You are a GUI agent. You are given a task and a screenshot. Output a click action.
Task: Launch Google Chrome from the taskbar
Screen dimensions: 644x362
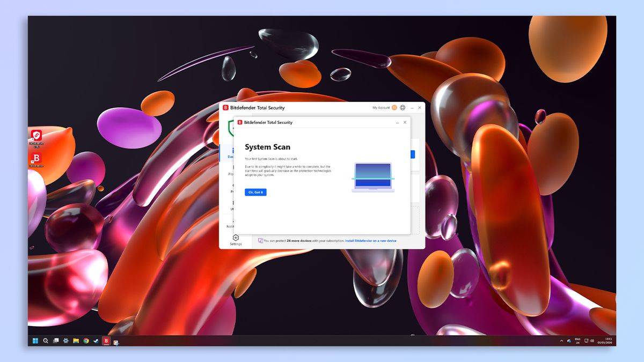(86, 341)
